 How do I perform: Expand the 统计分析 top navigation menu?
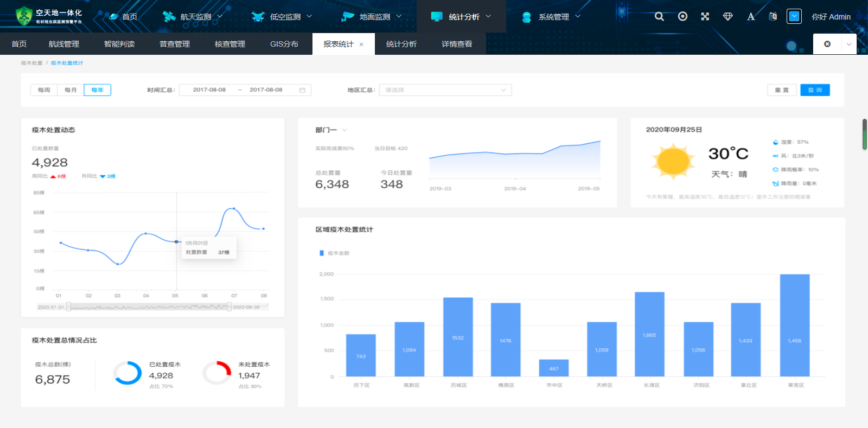(x=461, y=17)
